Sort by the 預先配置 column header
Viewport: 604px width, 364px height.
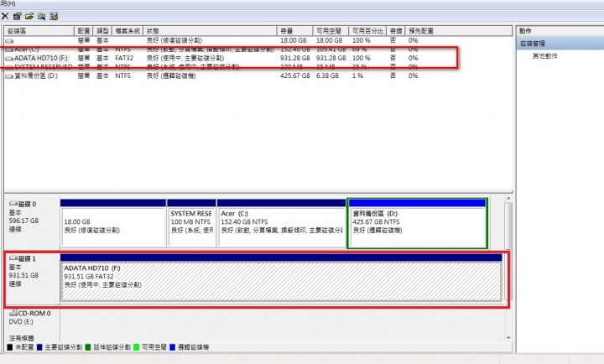[x=458, y=31]
